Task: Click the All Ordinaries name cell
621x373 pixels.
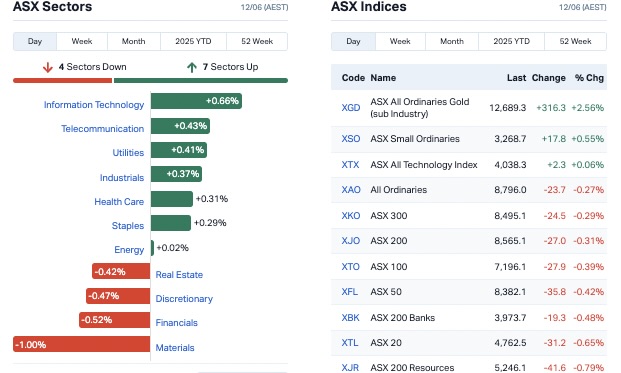Action: point(399,190)
